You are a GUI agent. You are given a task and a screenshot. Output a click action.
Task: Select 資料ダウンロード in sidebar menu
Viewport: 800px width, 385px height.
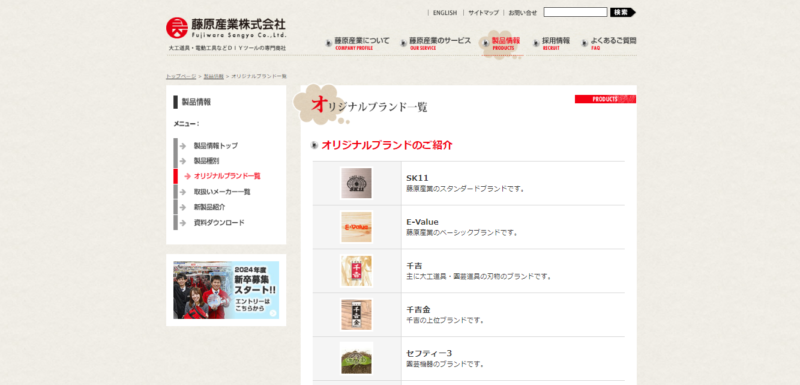(x=219, y=223)
